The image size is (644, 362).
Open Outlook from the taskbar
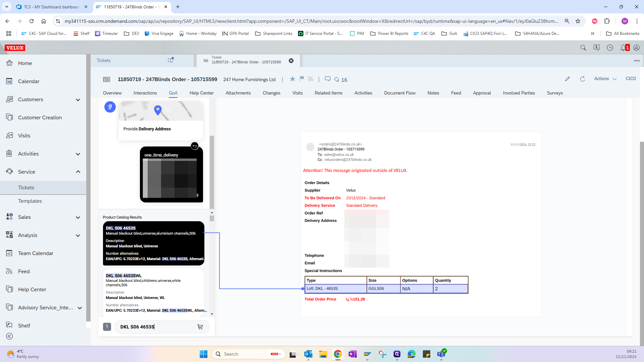pos(308,354)
